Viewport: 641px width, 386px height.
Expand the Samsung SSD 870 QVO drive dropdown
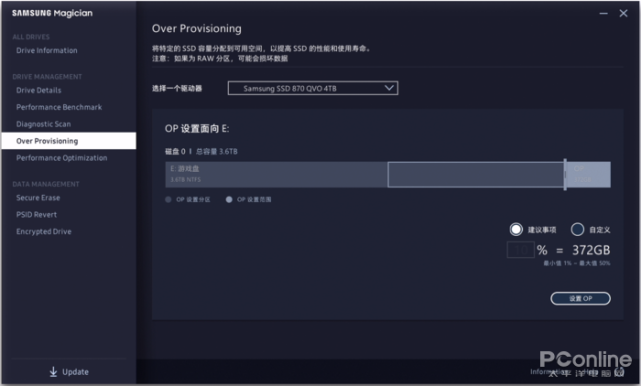click(313, 88)
